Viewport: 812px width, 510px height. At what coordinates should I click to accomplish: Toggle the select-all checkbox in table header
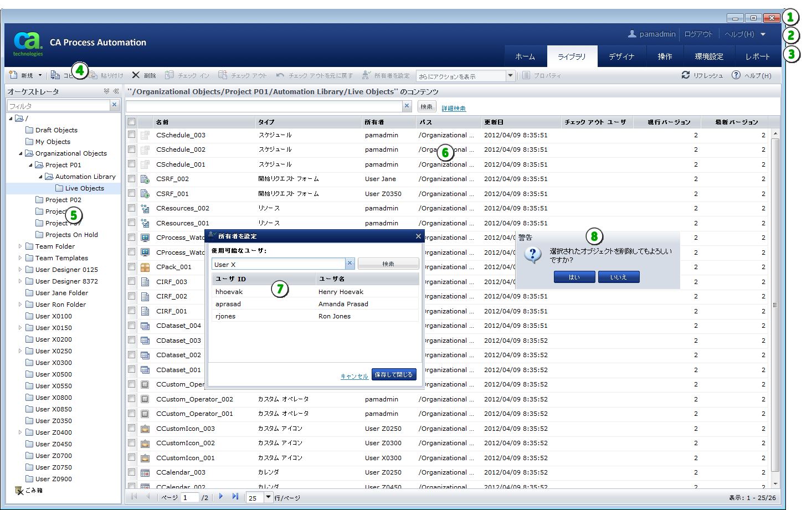[x=132, y=122]
